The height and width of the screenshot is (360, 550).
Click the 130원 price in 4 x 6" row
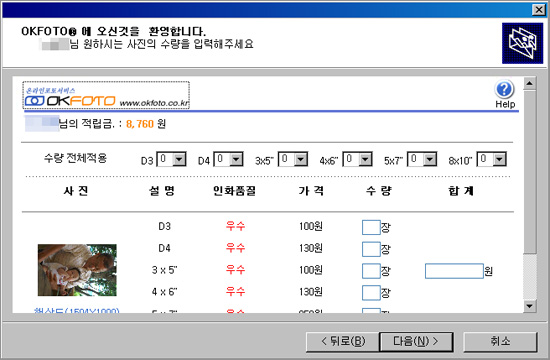pos(311,292)
